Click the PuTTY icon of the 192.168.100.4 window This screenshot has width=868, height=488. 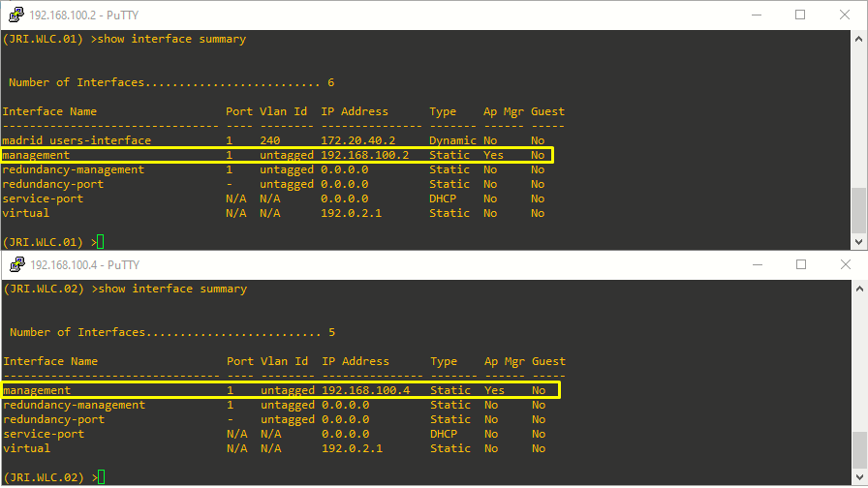pos(17,264)
